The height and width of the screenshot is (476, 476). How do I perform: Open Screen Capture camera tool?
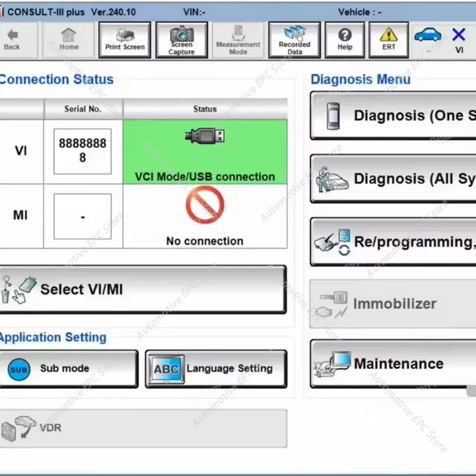pyautogui.click(x=182, y=40)
